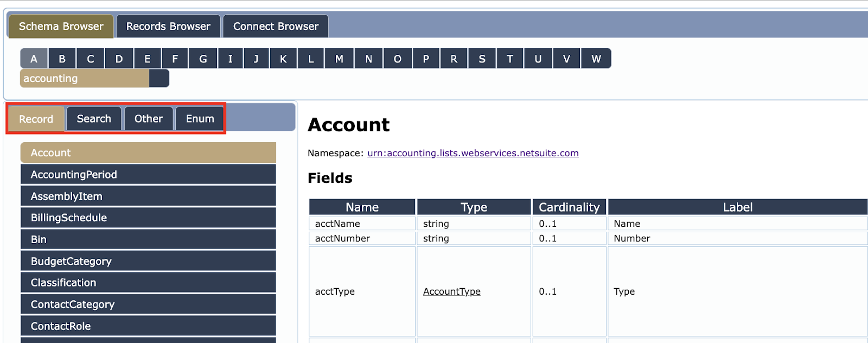This screenshot has width=868, height=343.
Task: Open the AccountingPeriod record
Action: coord(148,174)
